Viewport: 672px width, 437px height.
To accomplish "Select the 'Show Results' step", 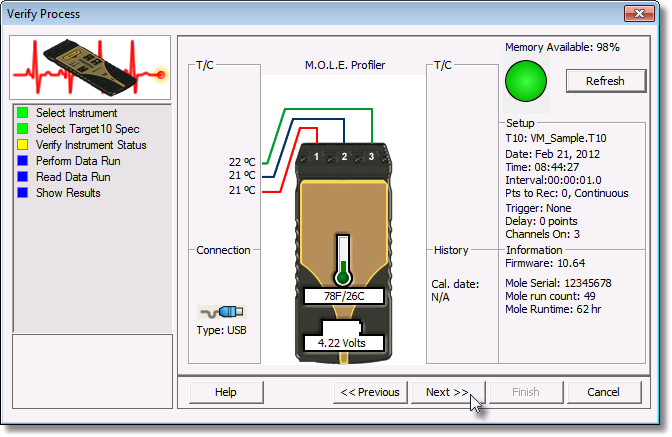I will tap(68, 193).
